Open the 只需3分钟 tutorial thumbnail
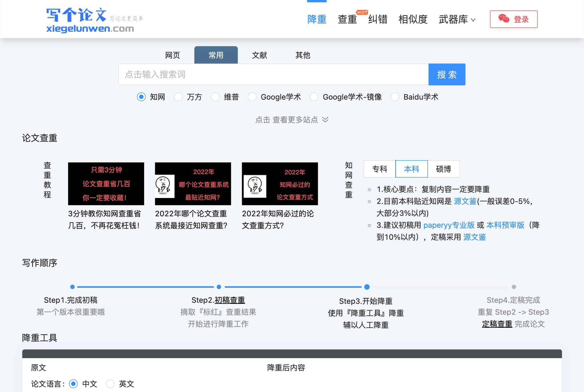This screenshot has height=392, width=584. [106, 184]
